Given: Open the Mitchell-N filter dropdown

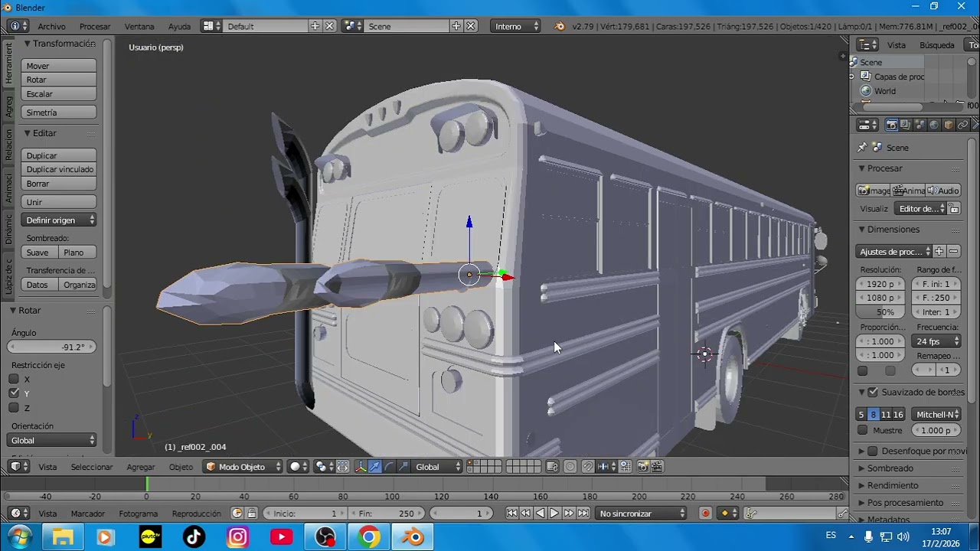Looking at the screenshot, I should coord(936,415).
